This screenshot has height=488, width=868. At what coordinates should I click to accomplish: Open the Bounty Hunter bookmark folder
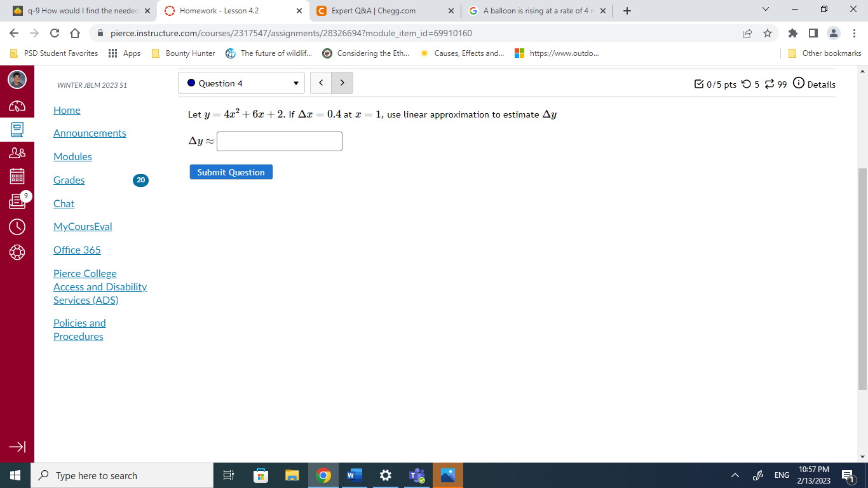pyautogui.click(x=183, y=53)
